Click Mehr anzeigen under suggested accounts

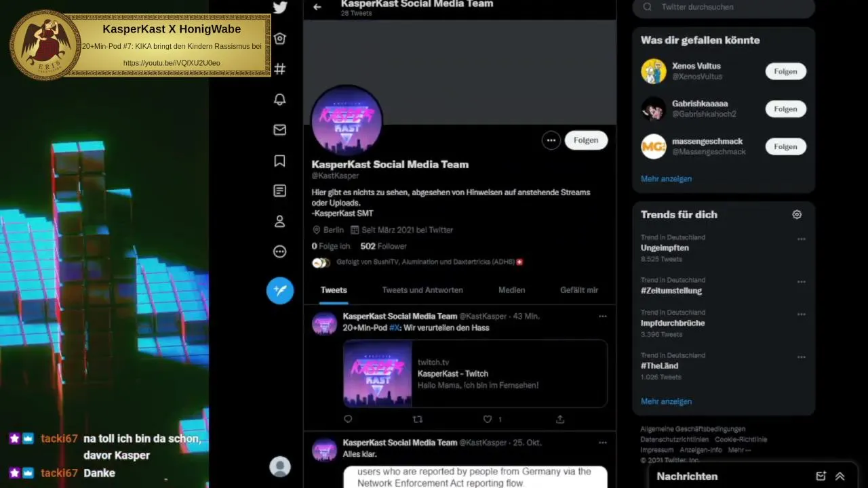click(x=667, y=179)
